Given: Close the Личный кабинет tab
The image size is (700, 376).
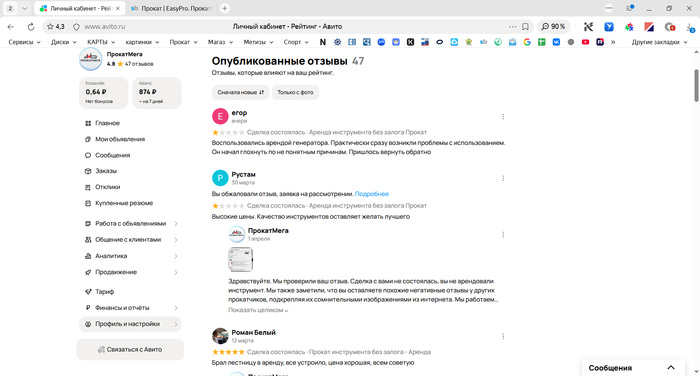Looking at the screenshot, I should [117, 8].
